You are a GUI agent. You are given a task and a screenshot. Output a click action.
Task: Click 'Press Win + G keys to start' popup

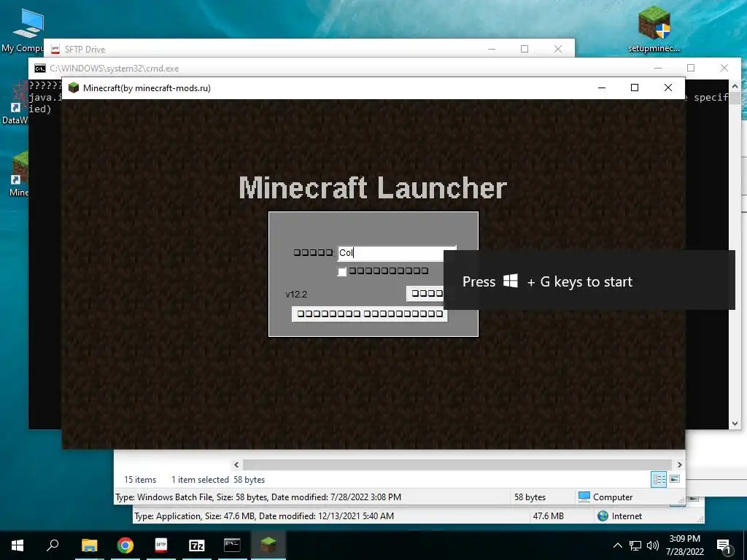pos(589,280)
